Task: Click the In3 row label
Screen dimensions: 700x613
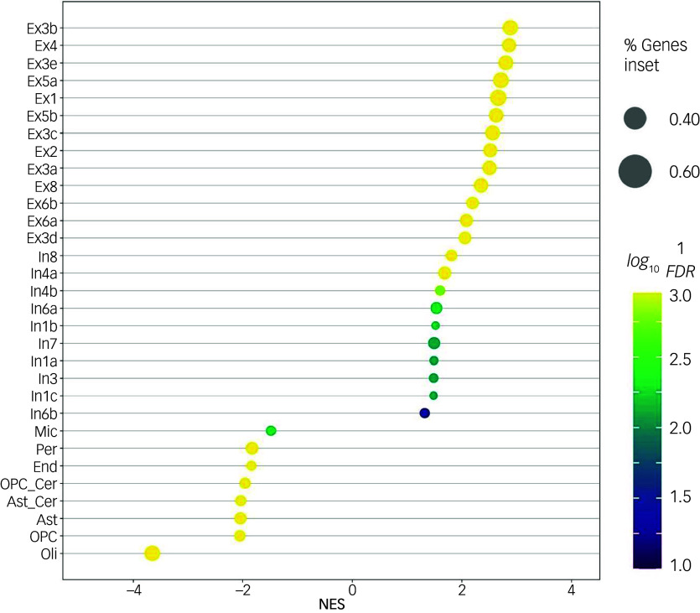Action: pyautogui.click(x=48, y=378)
